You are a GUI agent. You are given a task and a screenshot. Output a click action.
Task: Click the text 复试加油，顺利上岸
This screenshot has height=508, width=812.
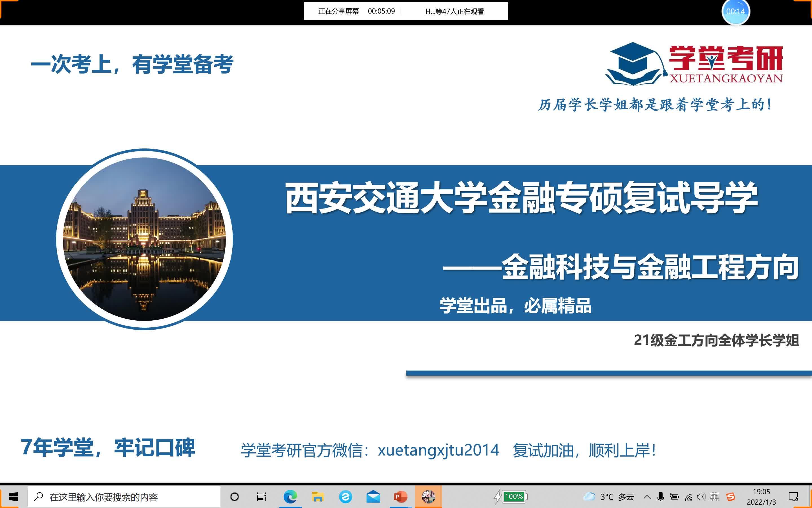(x=584, y=450)
